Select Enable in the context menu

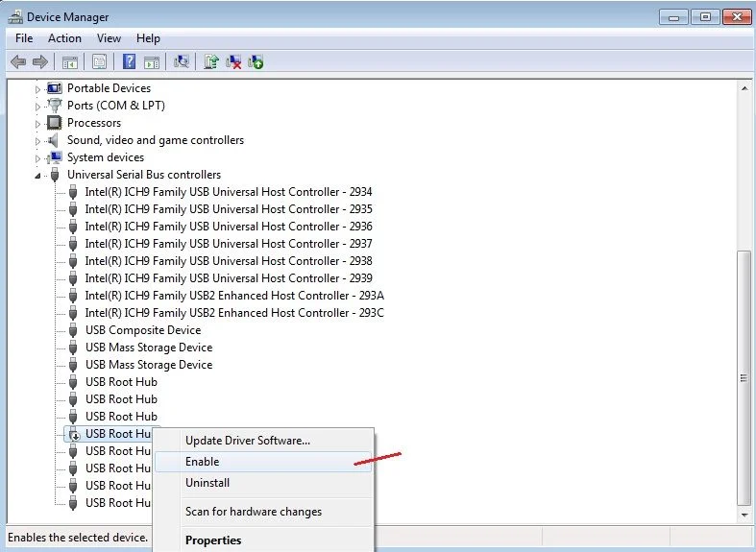263,462
